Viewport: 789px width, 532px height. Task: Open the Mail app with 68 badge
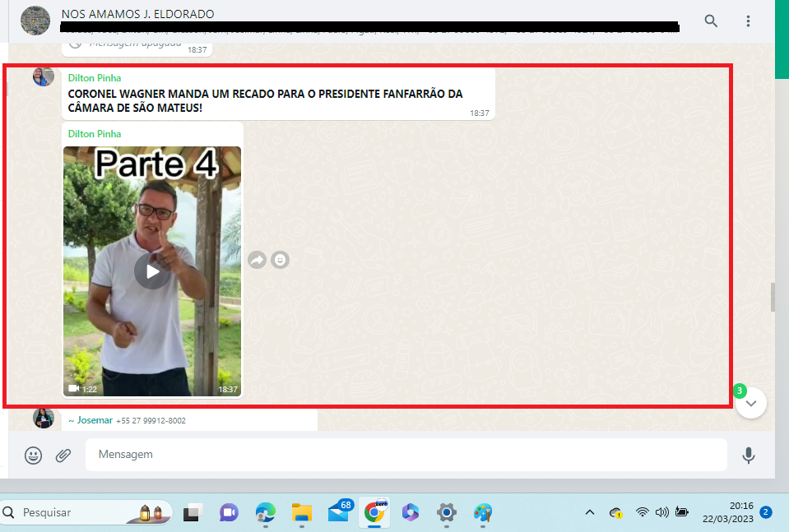pyautogui.click(x=339, y=512)
